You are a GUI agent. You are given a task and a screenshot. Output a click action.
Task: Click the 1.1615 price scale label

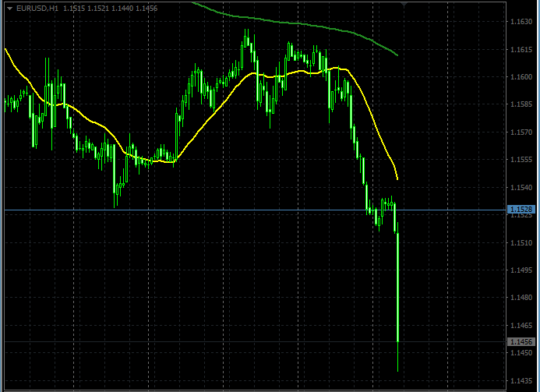coord(521,50)
